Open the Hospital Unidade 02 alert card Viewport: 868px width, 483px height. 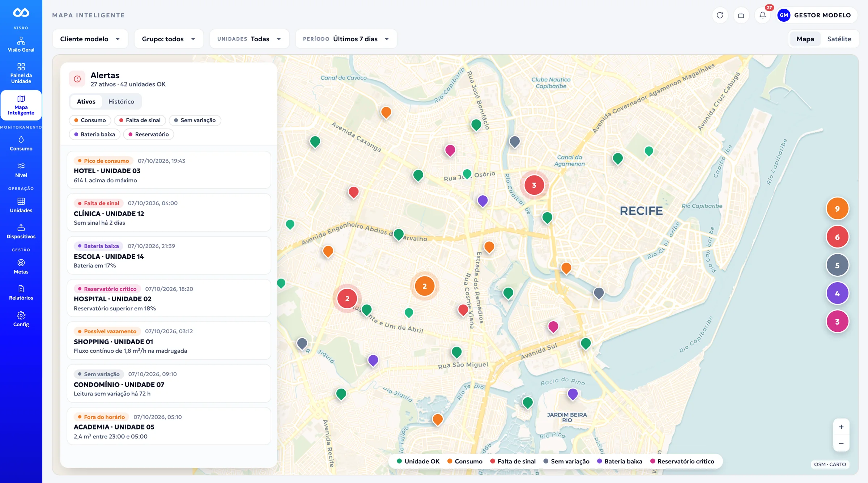tap(169, 298)
